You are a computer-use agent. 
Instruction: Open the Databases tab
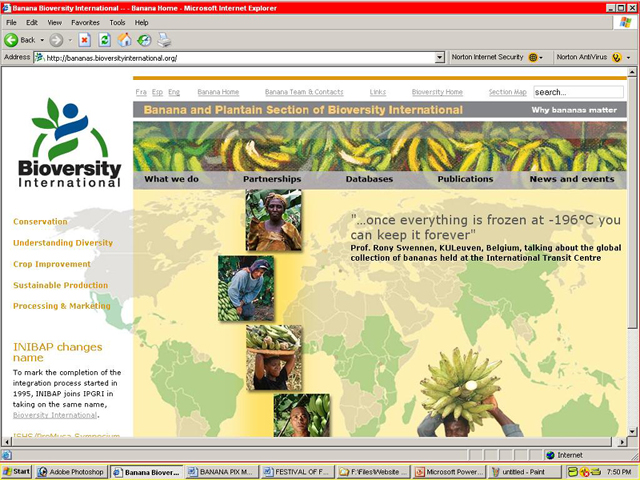tap(369, 179)
